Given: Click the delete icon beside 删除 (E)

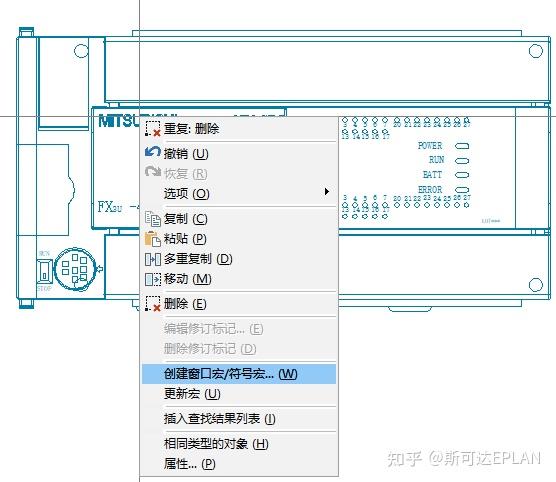Looking at the screenshot, I should (x=153, y=304).
